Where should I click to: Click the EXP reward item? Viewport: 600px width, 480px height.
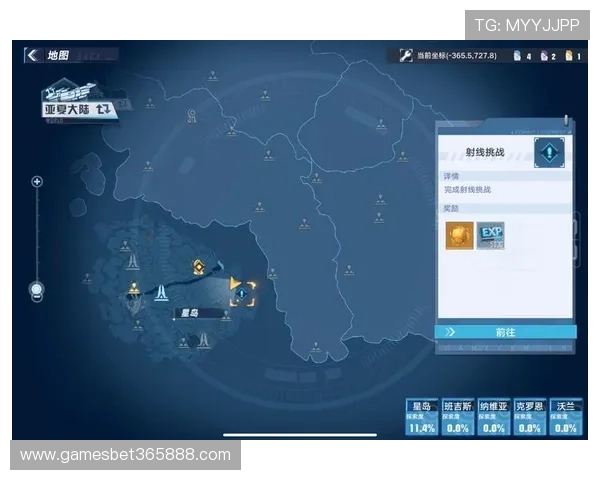point(490,235)
